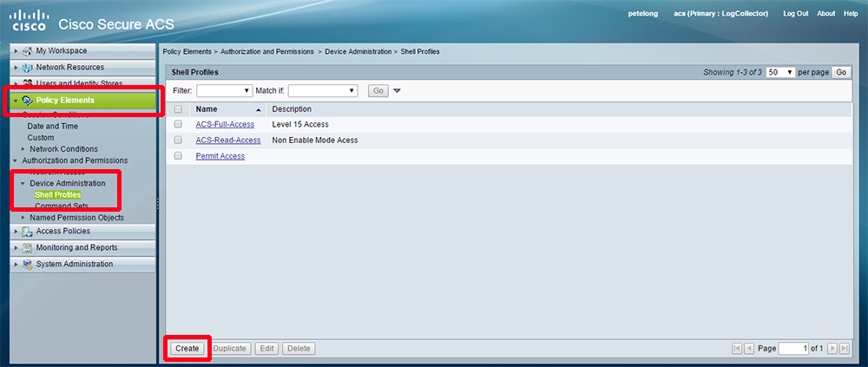868x367 pixels.
Task: Click the My Workspace house icon
Action: (x=27, y=51)
